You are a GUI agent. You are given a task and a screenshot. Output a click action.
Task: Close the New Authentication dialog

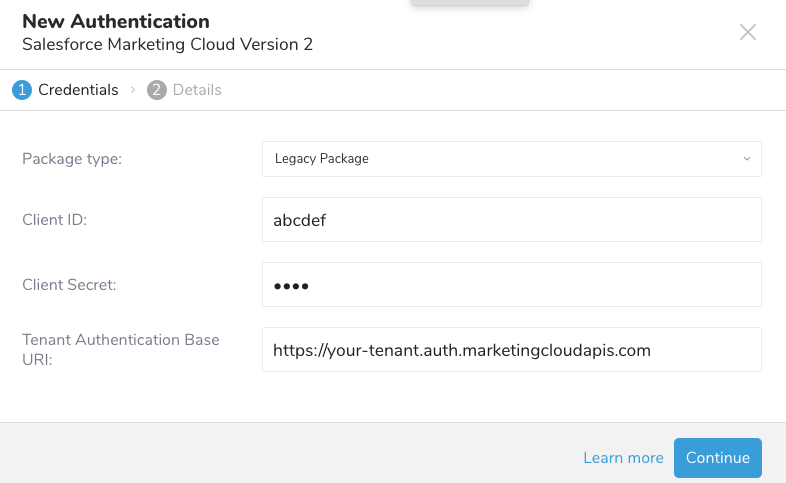click(x=748, y=32)
